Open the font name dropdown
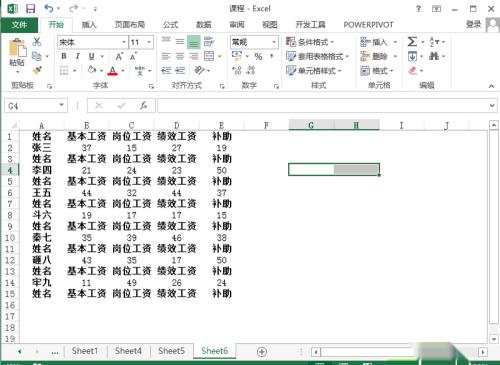Screen dimensions: 500x365 pyautogui.click(x=124, y=42)
